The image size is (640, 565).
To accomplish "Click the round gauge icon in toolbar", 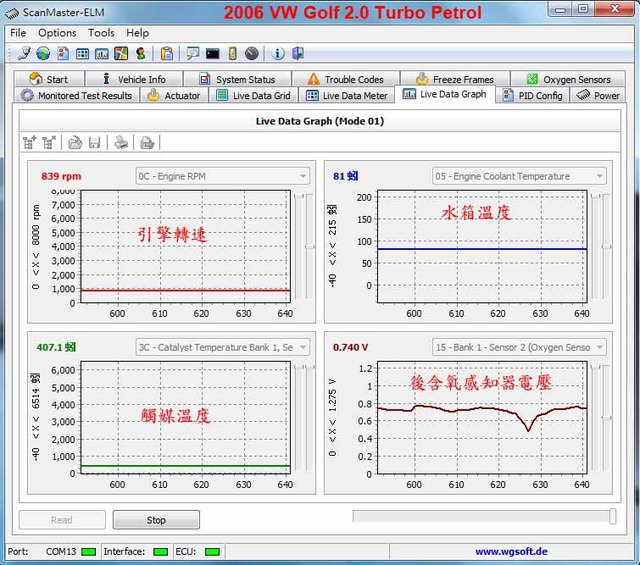I will 251,53.
